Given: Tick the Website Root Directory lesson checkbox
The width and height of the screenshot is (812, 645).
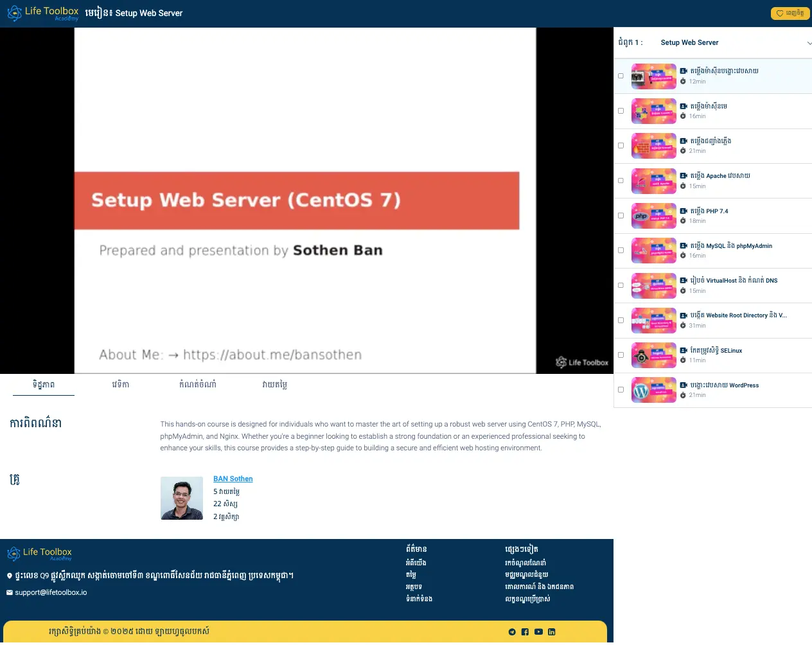Looking at the screenshot, I should [x=621, y=321].
